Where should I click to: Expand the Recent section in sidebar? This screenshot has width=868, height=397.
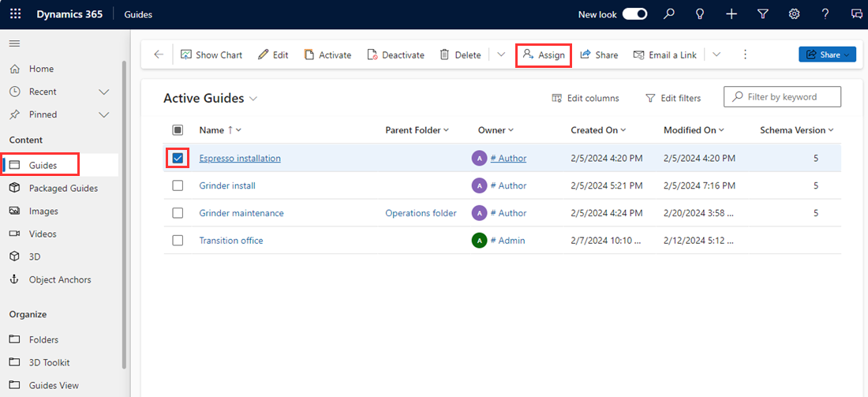click(x=103, y=92)
